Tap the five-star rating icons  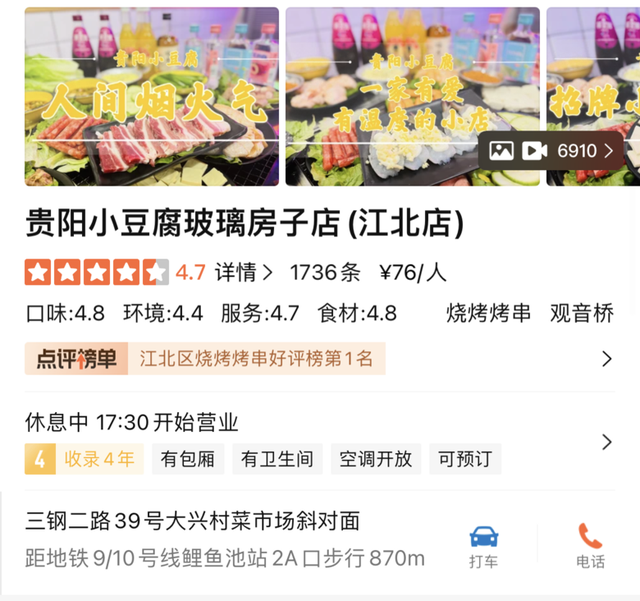point(97,272)
